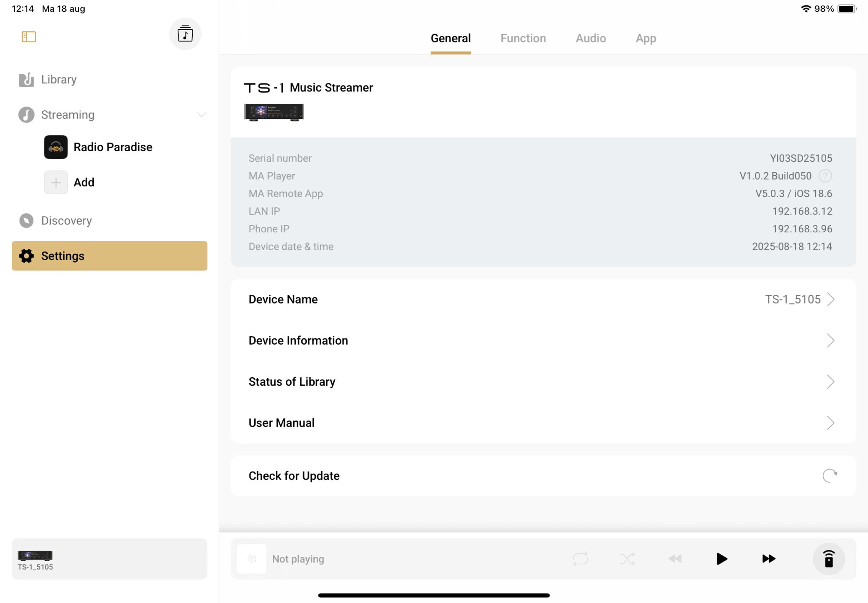Click the MA Remote App label
Viewport: 868px width, 603px height.
[286, 193]
